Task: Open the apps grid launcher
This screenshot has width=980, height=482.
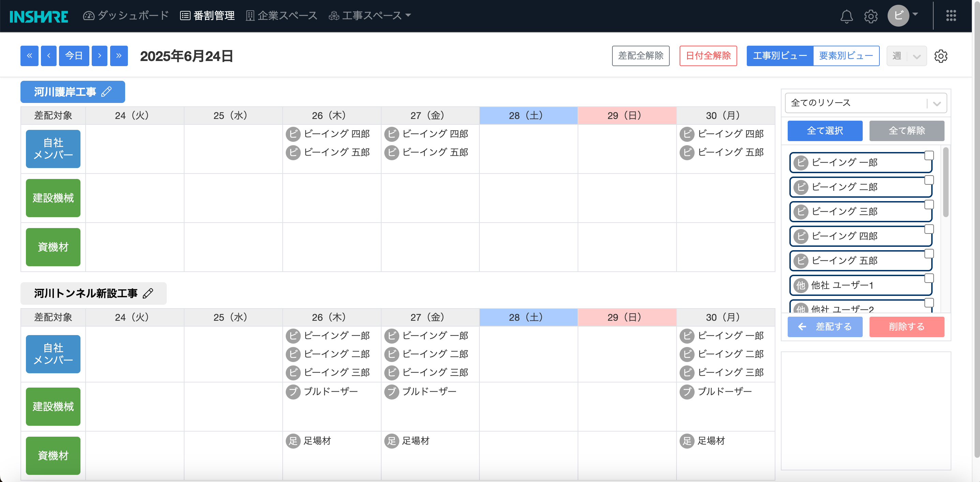Action: point(951,16)
